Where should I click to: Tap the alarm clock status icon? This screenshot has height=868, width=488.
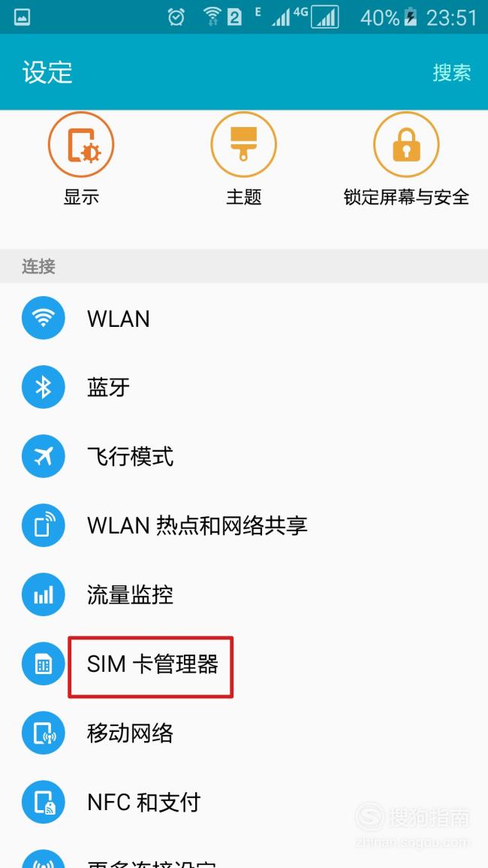176,17
